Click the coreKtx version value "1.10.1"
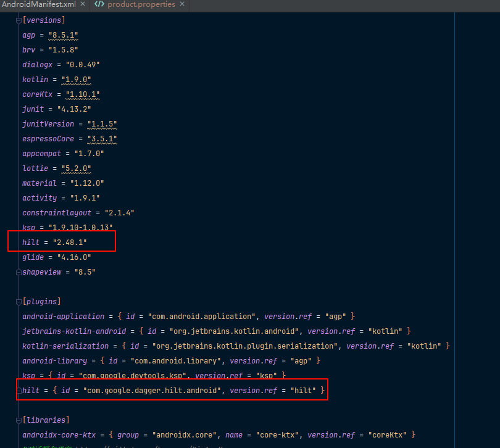 pyautogui.click(x=83, y=94)
